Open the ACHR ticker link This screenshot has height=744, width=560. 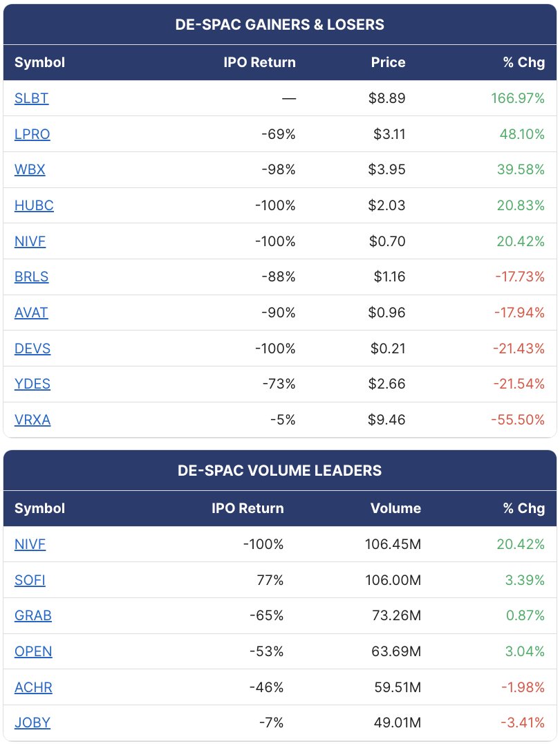coord(33,687)
